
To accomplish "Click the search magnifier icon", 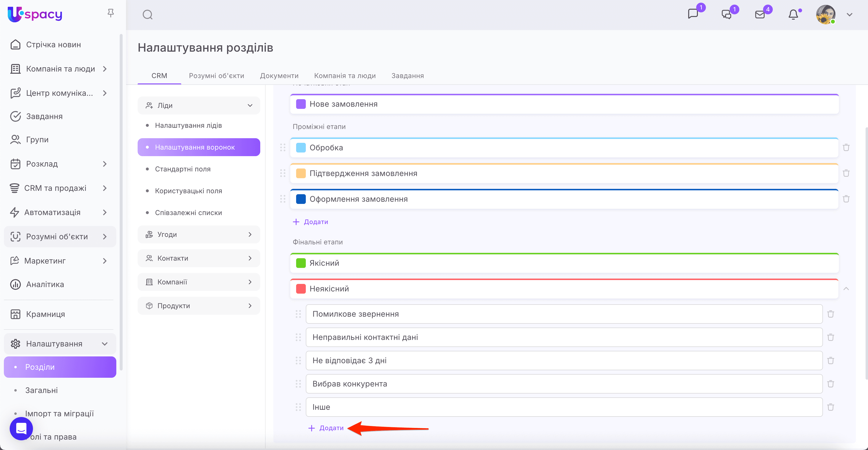I will pos(147,15).
